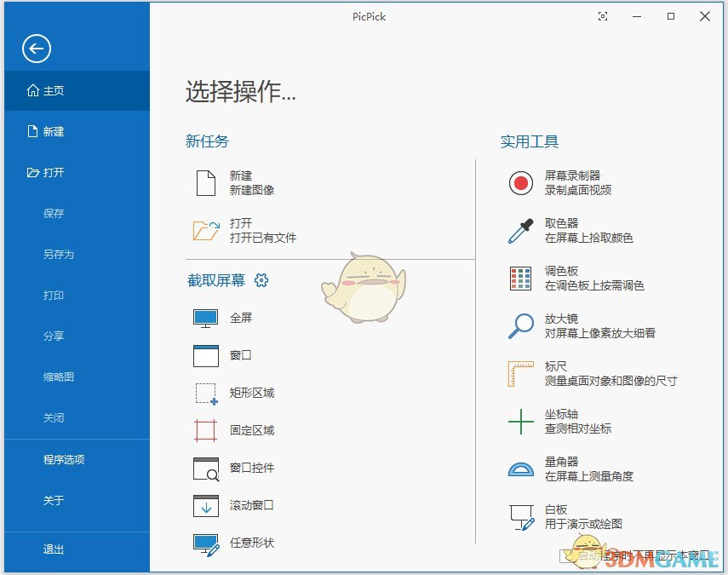Click the back arrow circle icon
Image resolution: width=728 pixels, height=575 pixels.
pos(37,49)
